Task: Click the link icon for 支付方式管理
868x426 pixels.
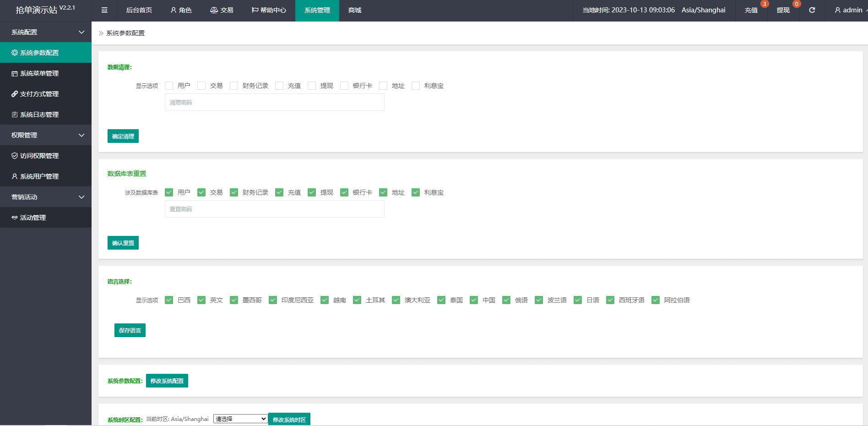Action: pos(15,94)
